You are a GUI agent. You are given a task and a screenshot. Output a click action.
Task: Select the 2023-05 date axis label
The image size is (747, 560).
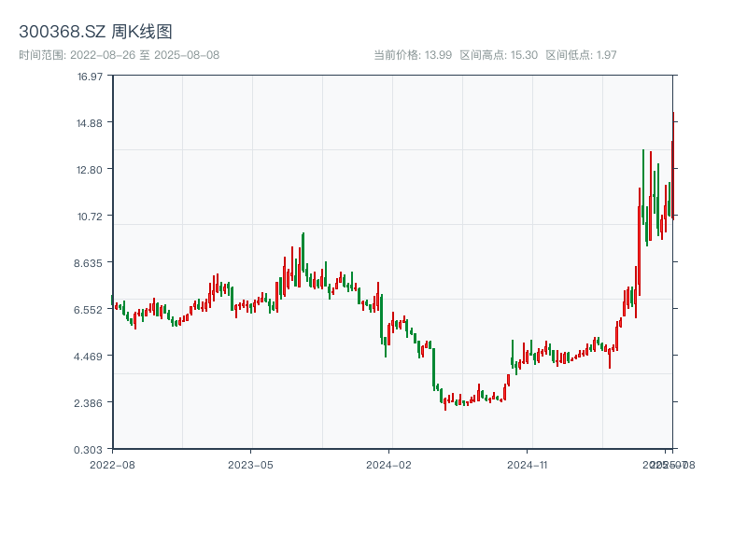click(x=250, y=464)
